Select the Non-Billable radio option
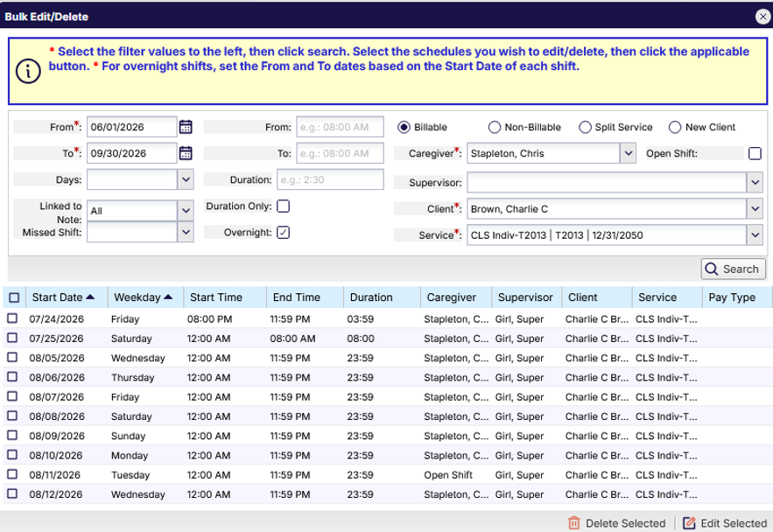 [494, 127]
